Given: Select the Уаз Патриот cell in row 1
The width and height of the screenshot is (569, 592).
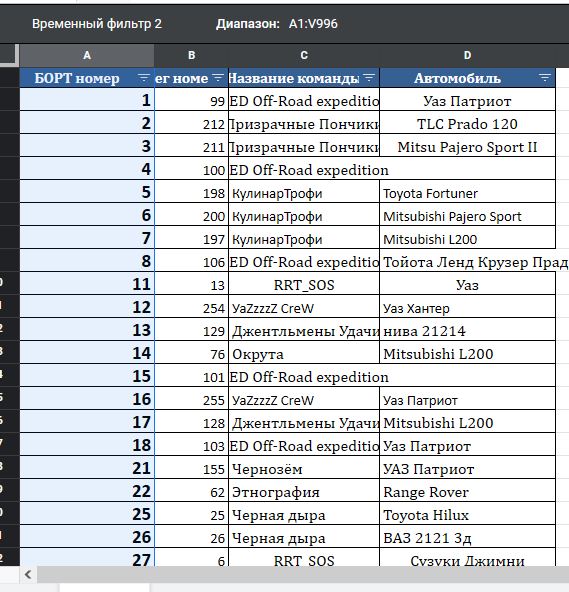Looking at the screenshot, I should (467, 101).
